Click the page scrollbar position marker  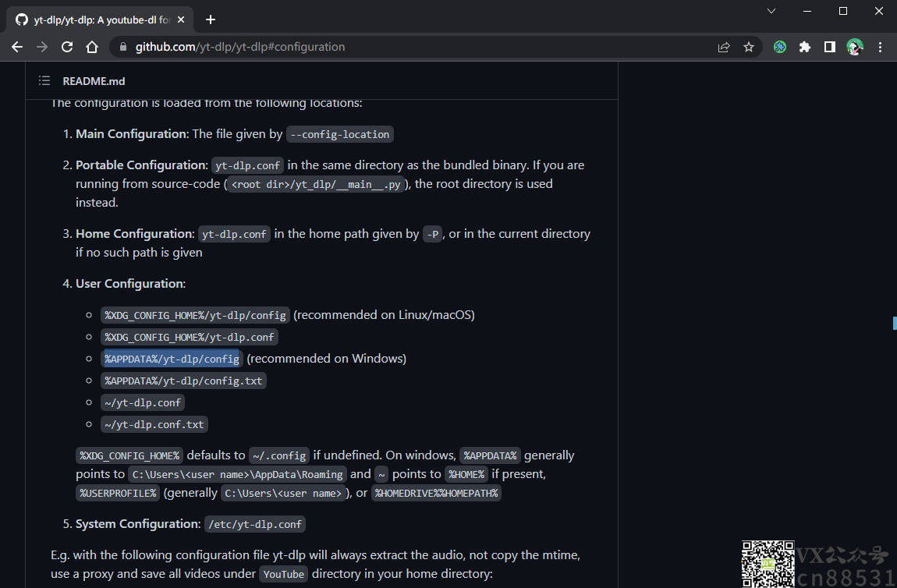tap(895, 323)
